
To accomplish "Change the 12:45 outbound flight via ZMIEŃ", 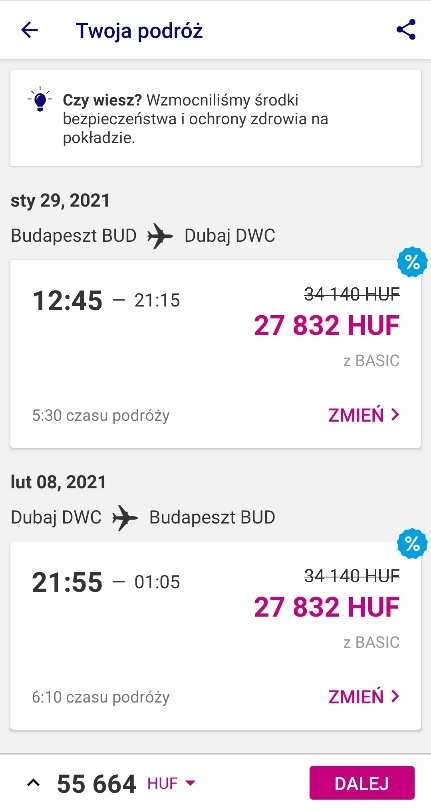I will pyautogui.click(x=364, y=415).
